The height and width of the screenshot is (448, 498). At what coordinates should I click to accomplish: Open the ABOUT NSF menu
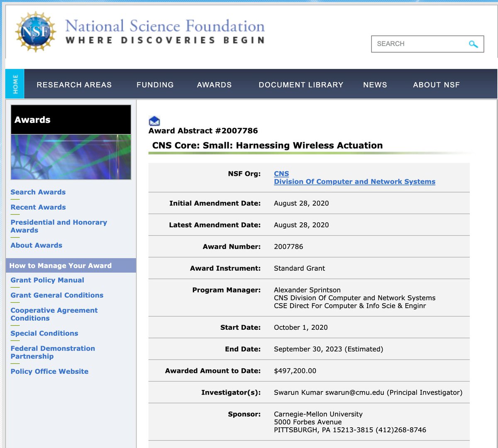[436, 85]
